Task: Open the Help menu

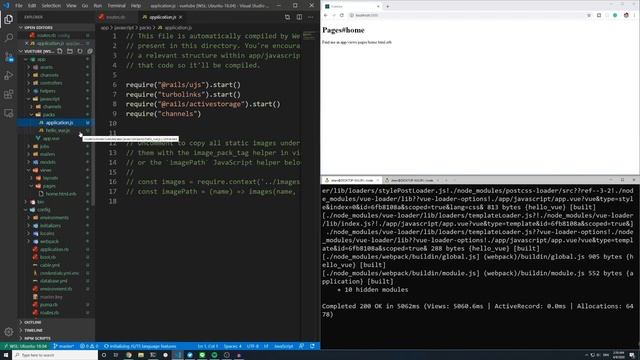Action: coord(136,6)
